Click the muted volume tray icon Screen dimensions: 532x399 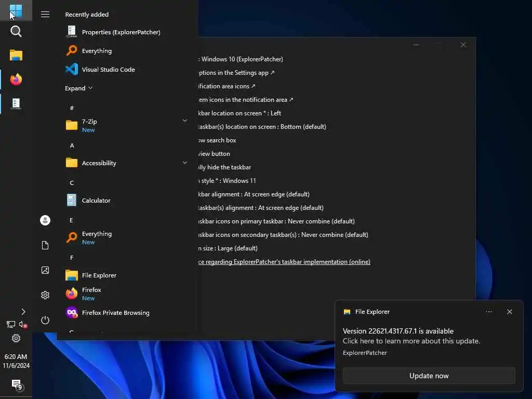[23, 324]
